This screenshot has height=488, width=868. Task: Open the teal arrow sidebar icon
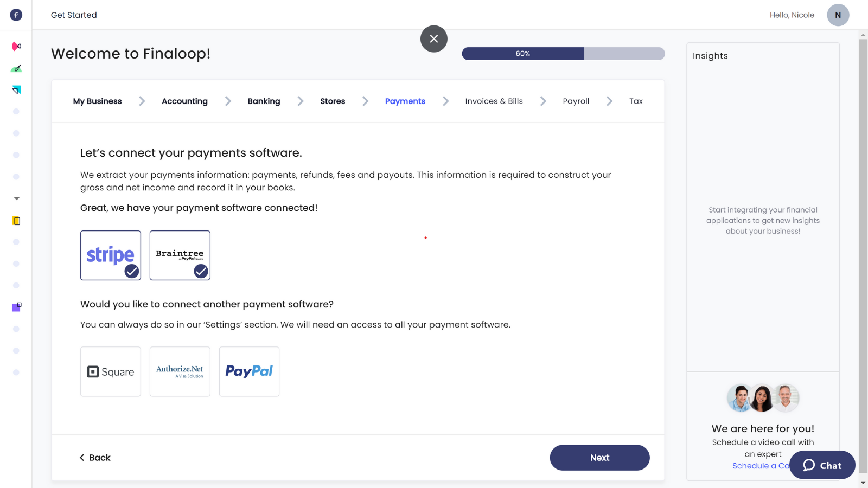pyautogui.click(x=16, y=90)
